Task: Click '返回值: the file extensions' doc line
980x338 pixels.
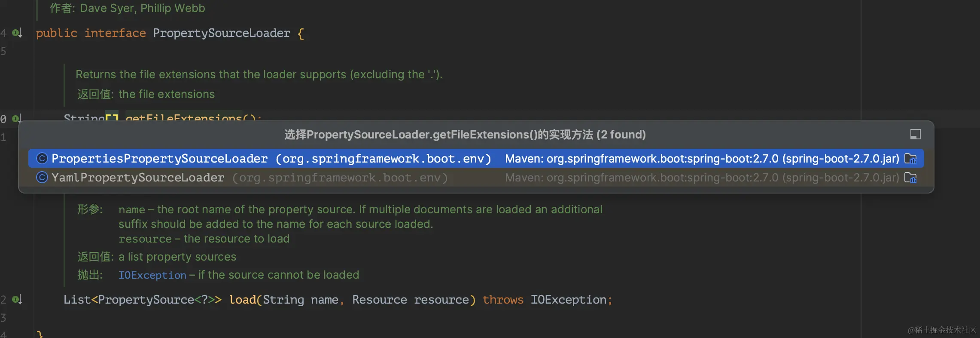Action: click(x=146, y=94)
